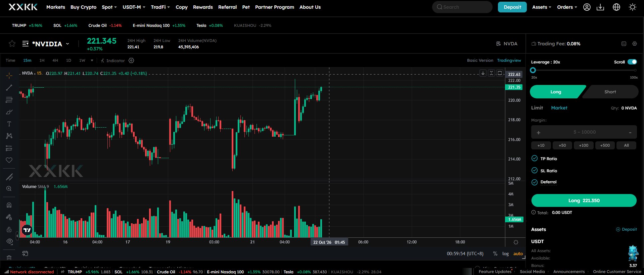This screenshot has width=644, height=275.
Task: Switch theme with the sun icon
Action: pos(633,7)
